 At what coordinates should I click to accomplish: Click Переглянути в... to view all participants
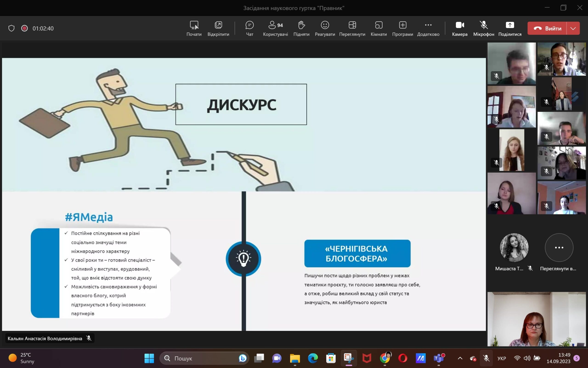(x=559, y=247)
